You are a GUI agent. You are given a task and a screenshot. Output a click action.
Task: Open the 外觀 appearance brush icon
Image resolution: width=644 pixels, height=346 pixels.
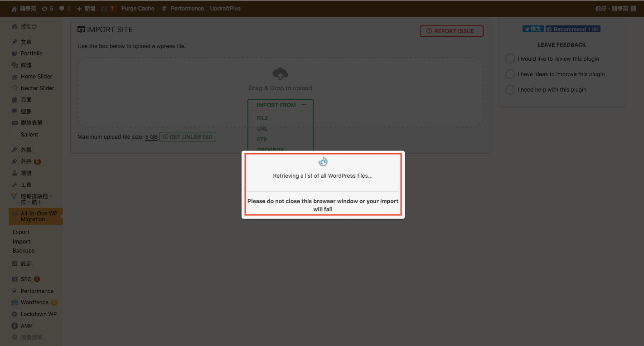15,150
